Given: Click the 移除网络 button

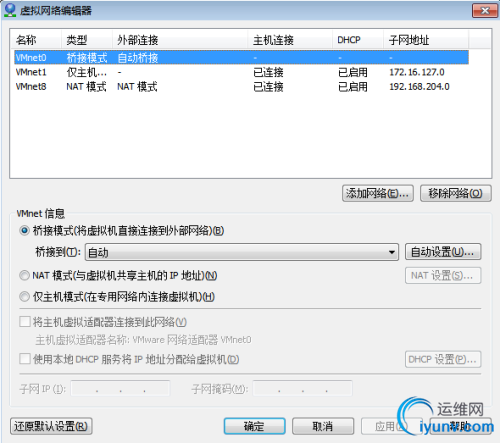Looking at the screenshot, I should click(456, 193).
